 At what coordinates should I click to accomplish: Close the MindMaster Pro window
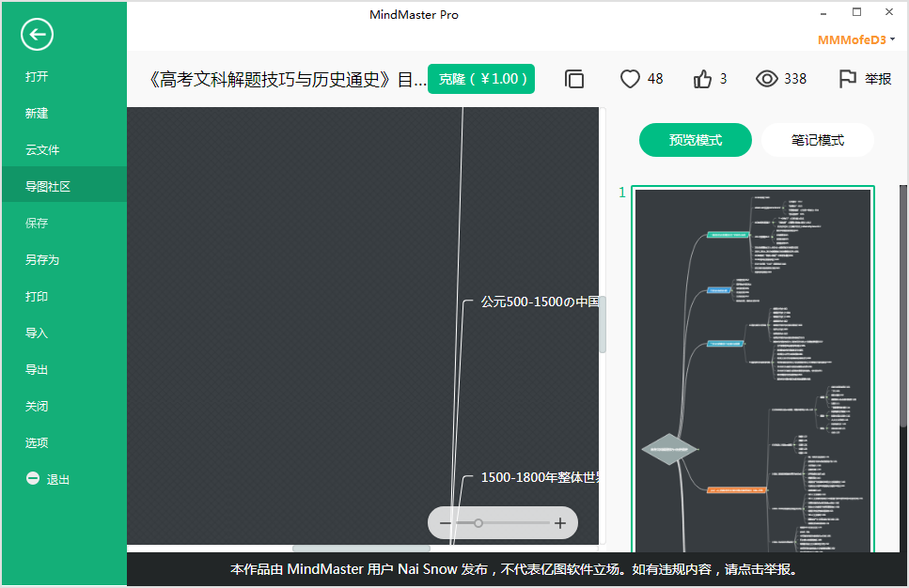pyautogui.click(x=889, y=12)
